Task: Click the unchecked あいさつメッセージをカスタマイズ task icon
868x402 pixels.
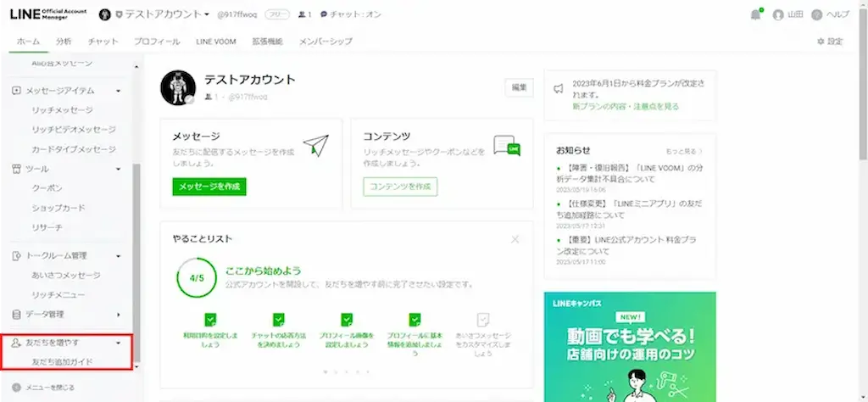Action: click(482, 320)
